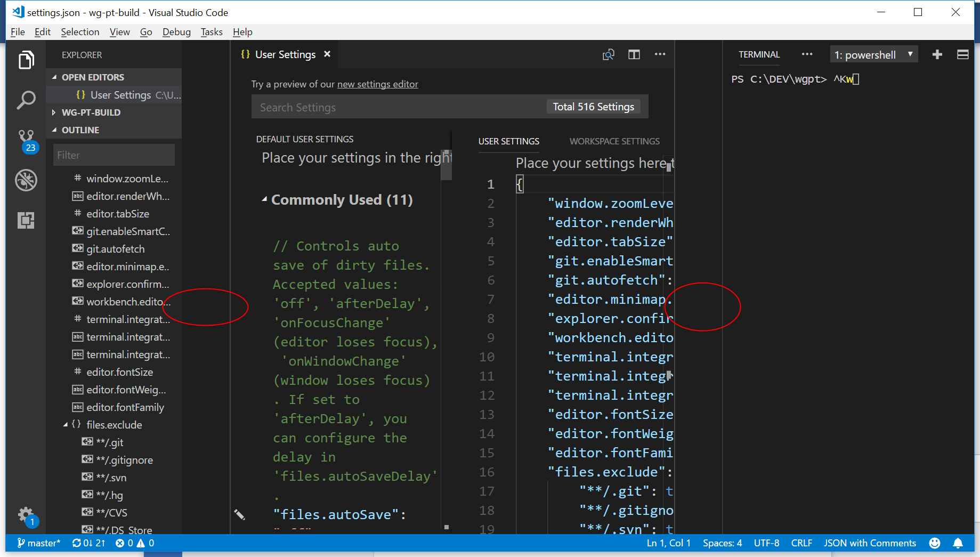Viewport: 980px width, 557px height.
Task: Change encoding via UTF-8 status item
Action: pyautogui.click(x=766, y=543)
